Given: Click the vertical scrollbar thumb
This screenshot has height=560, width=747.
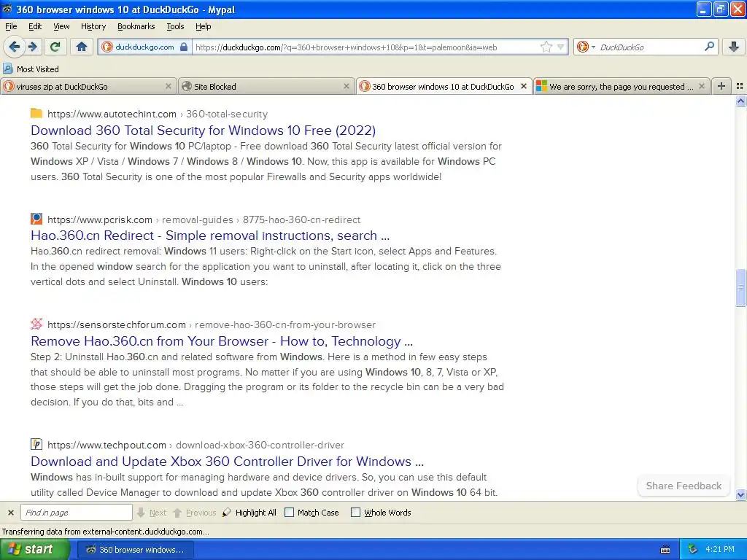Looking at the screenshot, I should point(740,287).
